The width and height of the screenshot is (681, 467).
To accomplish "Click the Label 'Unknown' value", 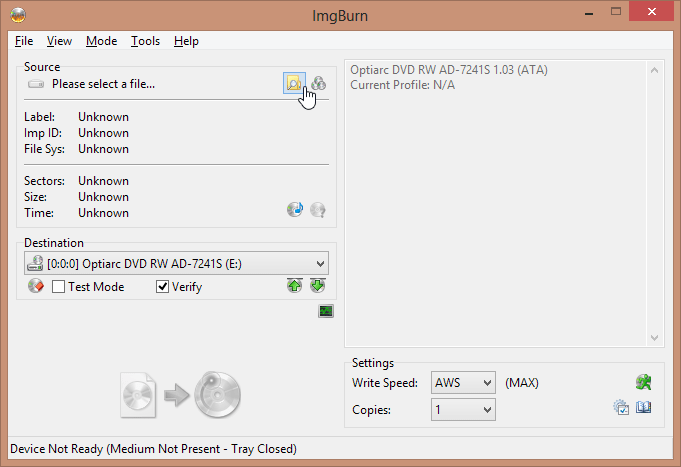I will tap(103, 117).
